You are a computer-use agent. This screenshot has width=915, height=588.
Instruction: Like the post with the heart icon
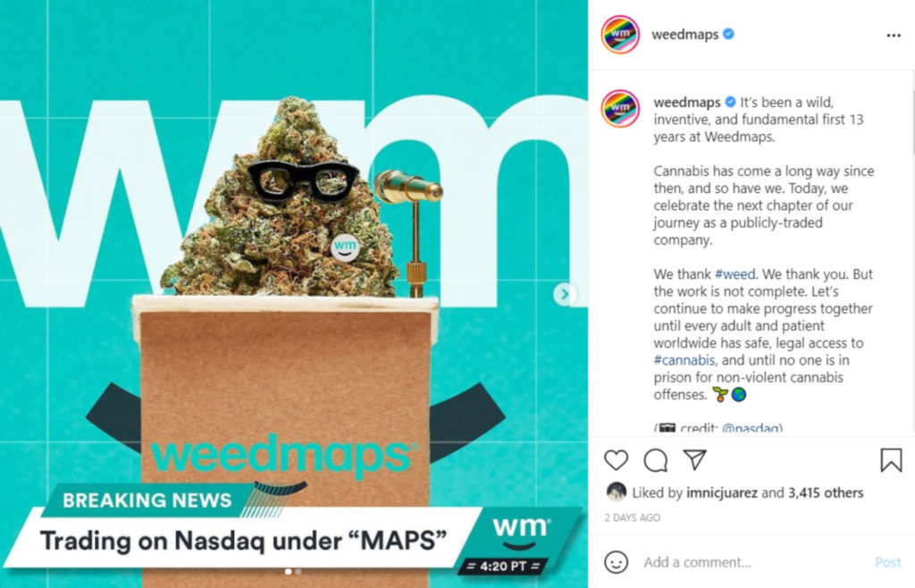click(616, 460)
